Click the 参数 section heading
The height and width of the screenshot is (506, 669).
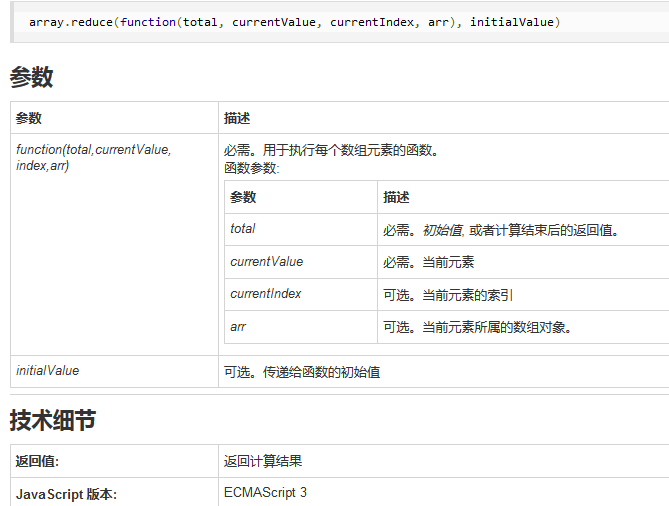click(x=32, y=77)
